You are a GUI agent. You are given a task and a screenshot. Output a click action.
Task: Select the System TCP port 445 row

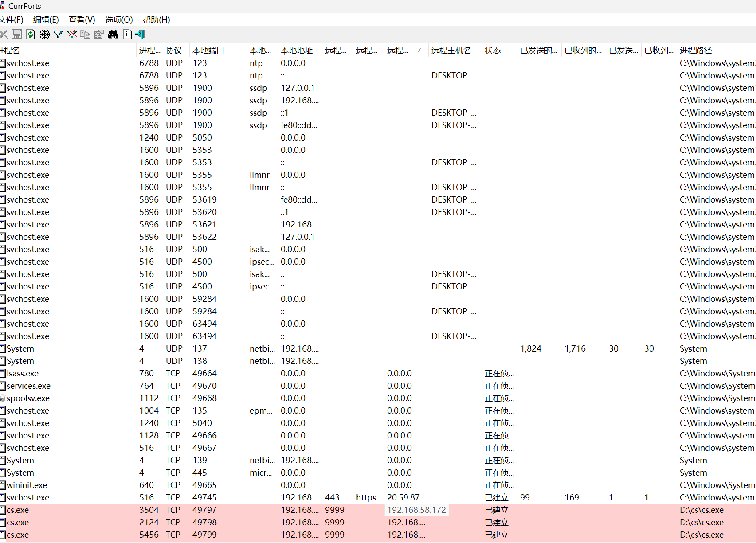point(378,473)
